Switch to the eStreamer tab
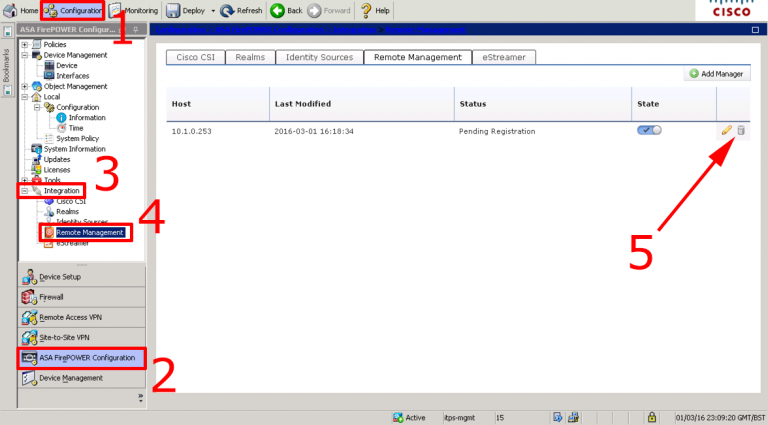768x425 pixels. [504, 57]
